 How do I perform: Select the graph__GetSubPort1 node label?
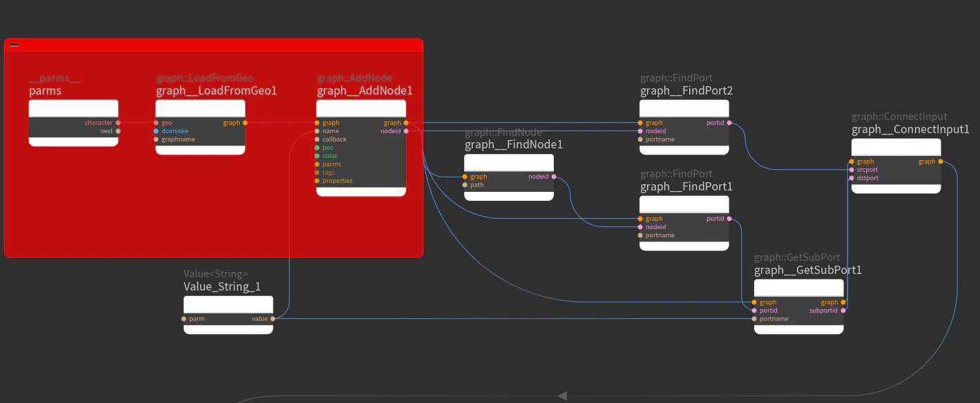coord(808,270)
